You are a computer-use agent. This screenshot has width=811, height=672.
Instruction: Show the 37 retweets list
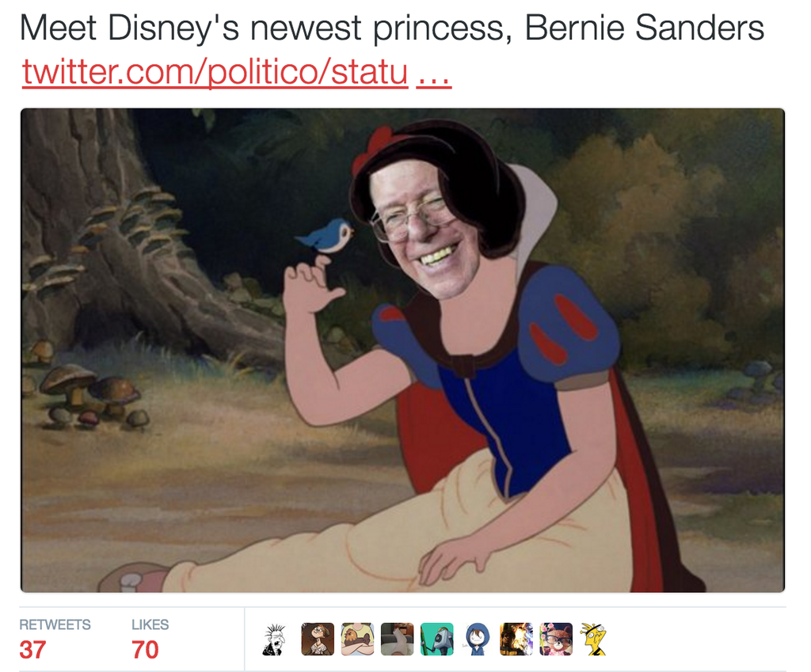click(32, 650)
